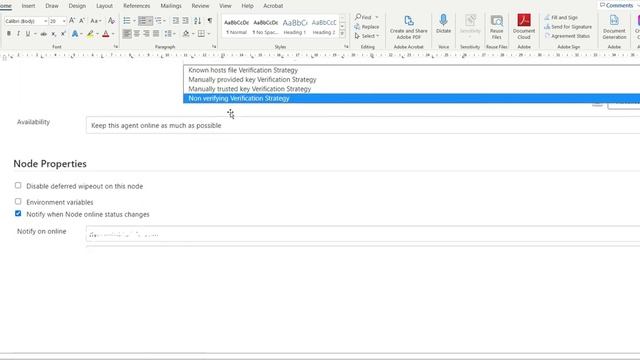This screenshot has height=360, width=640.
Task: Apply bullet list
Action: coord(127,20)
